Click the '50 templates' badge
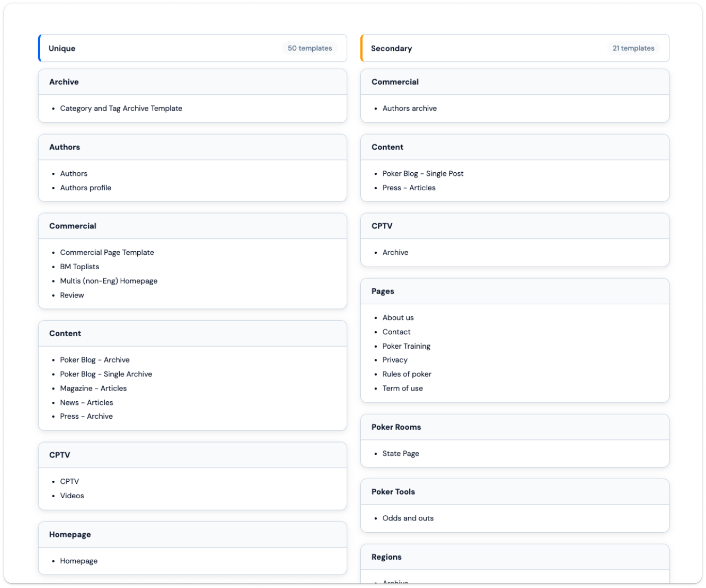Image resolution: width=706 pixels, height=588 pixels. pos(310,48)
